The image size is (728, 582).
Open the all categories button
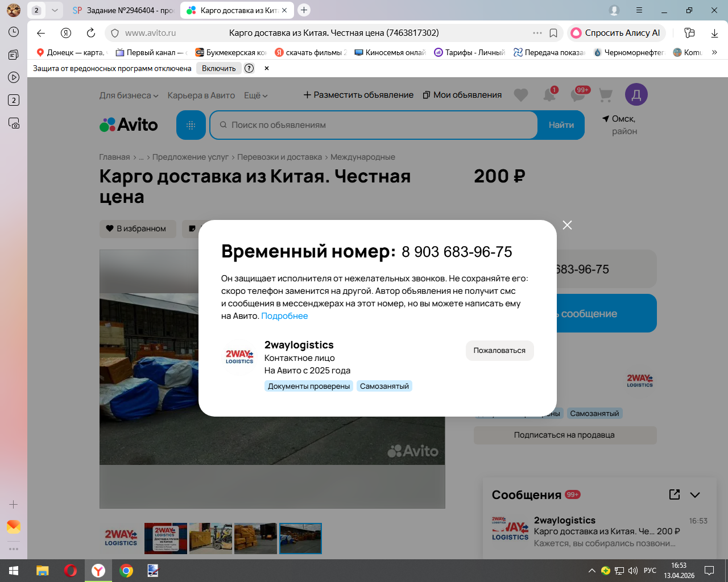point(191,125)
